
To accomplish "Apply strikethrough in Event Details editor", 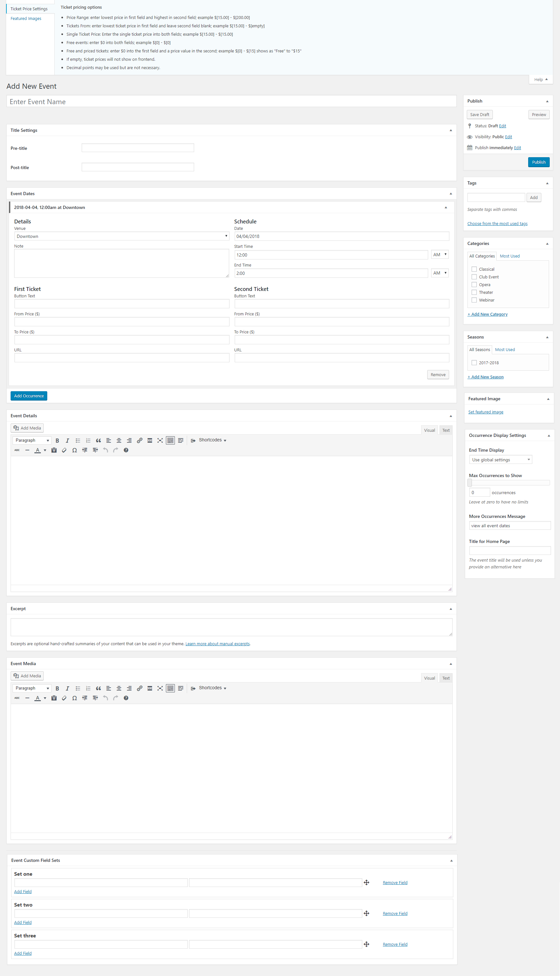I will click(x=17, y=450).
